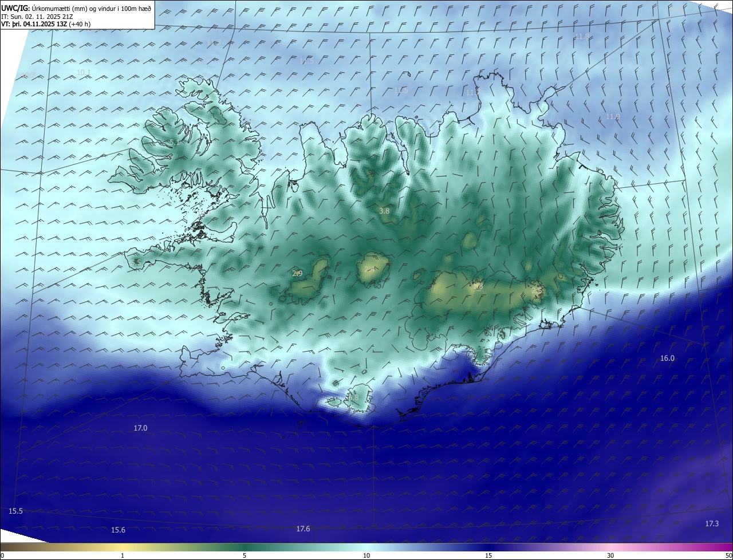The width and height of the screenshot is (733, 560).
Task: Click the 15.6 value above the color bar
Action: pyautogui.click(x=118, y=530)
